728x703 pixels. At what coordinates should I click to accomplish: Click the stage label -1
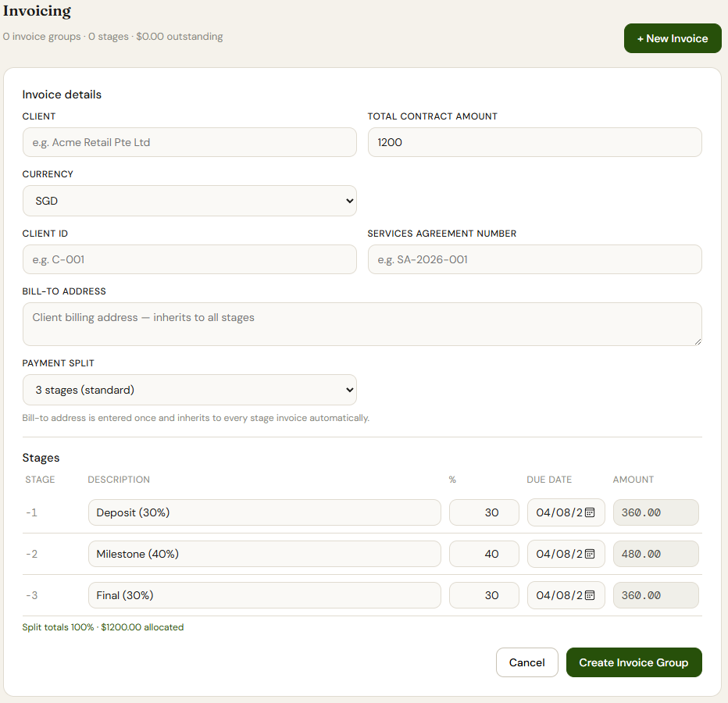31,512
